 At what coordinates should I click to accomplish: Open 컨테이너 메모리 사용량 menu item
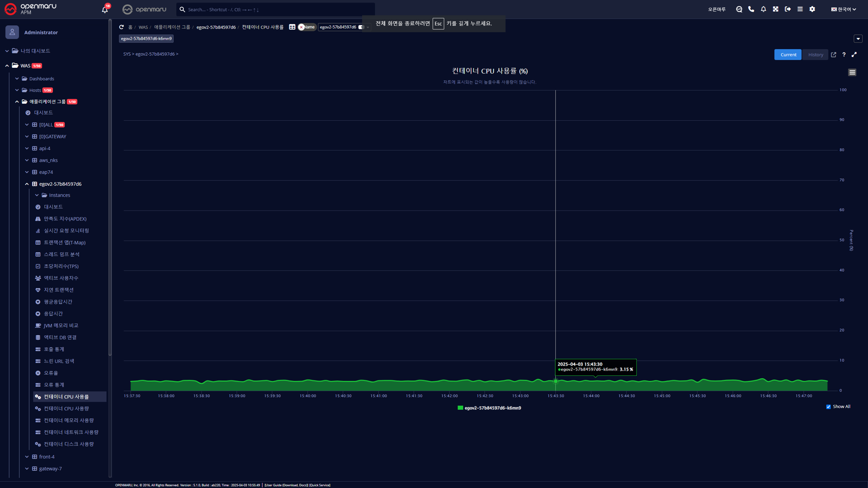point(69,420)
